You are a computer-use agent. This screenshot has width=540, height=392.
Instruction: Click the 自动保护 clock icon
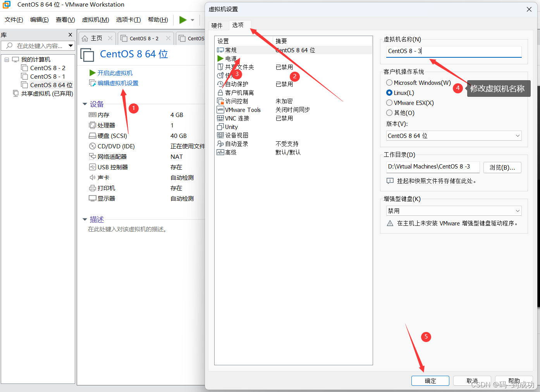click(x=220, y=84)
